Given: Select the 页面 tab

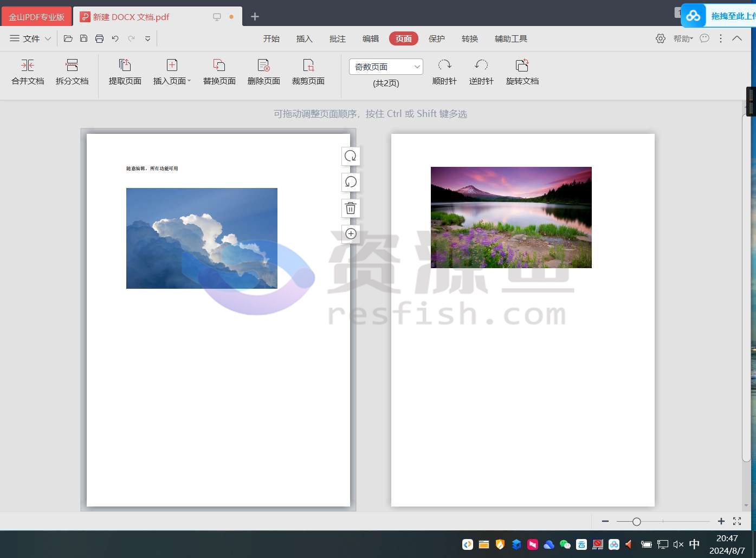Looking at the screenshot, I should [x=404, y=38].
